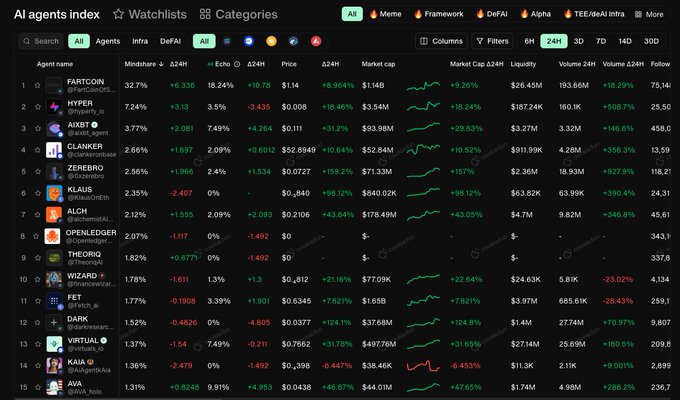
Task: Star FARTCOIN to add to watchlist
Action: (x=37, y=86)
